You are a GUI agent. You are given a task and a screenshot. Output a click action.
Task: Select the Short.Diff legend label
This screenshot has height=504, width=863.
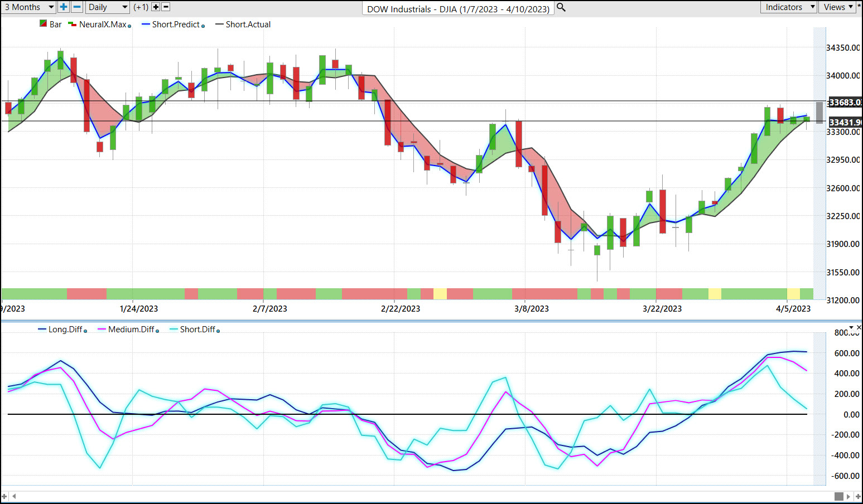[x=197, y=329]
